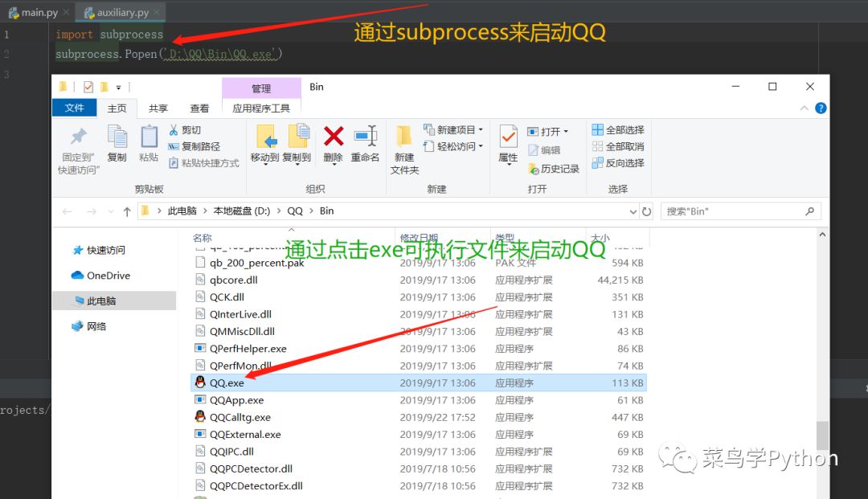Click the Edit (编辑) icon
Screen dimensions: 868x499
(533, 150)
